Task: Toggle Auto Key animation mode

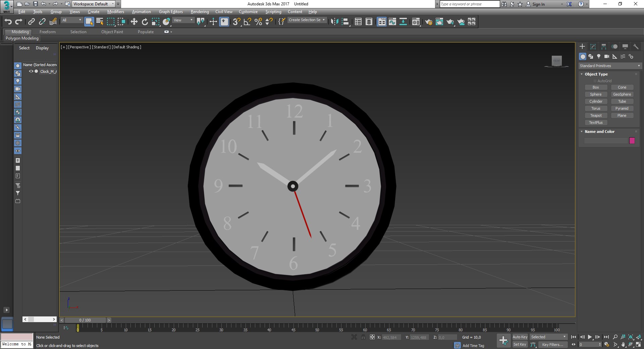Action: pos(520,337)
